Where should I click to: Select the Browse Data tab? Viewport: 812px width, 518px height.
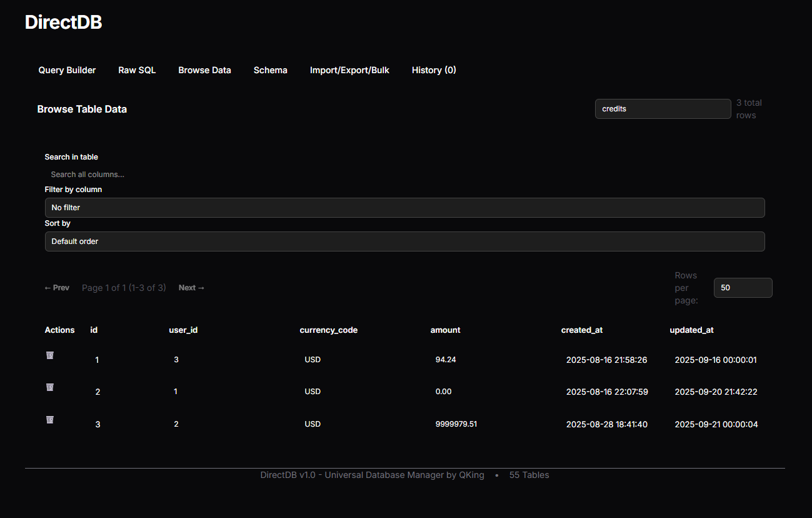pyautogui.click(x=204, y=70)
